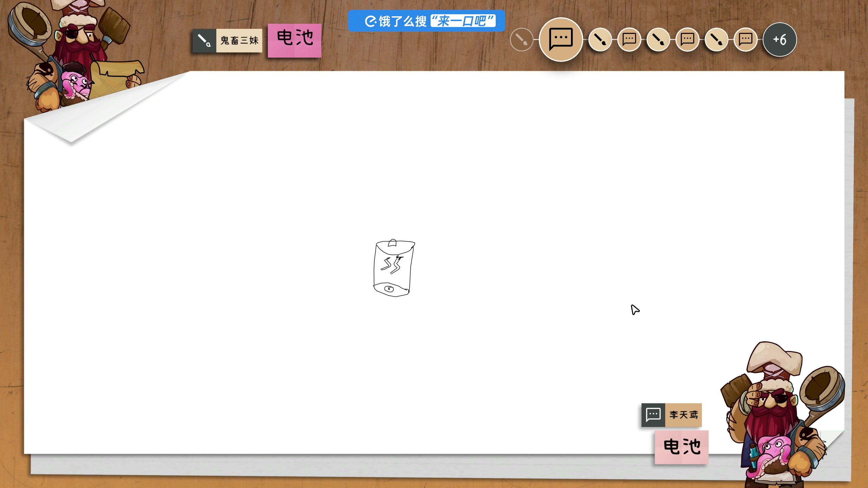Viewport: 868px width, 488px height.
Task: Click the battery sketch drawing
Action: (394, 268)
